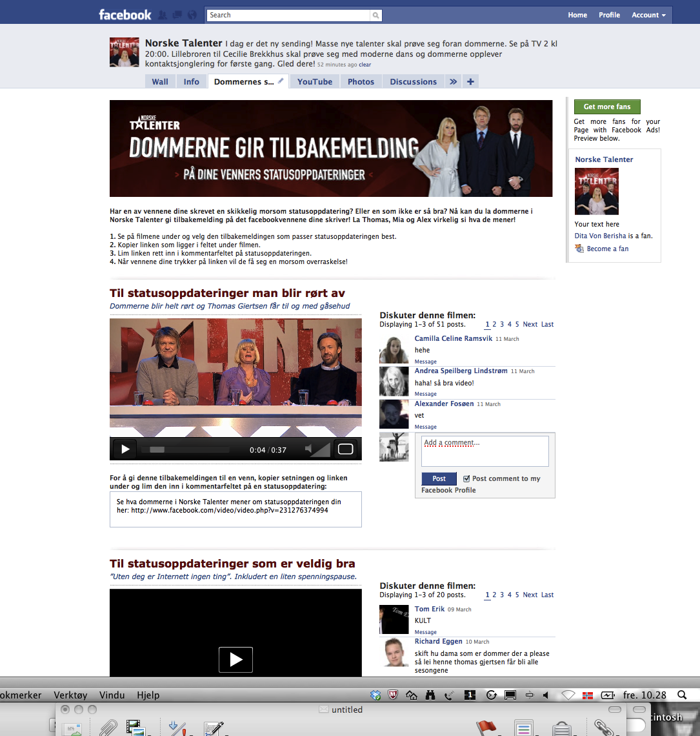Click the Get more fans button

607,107
